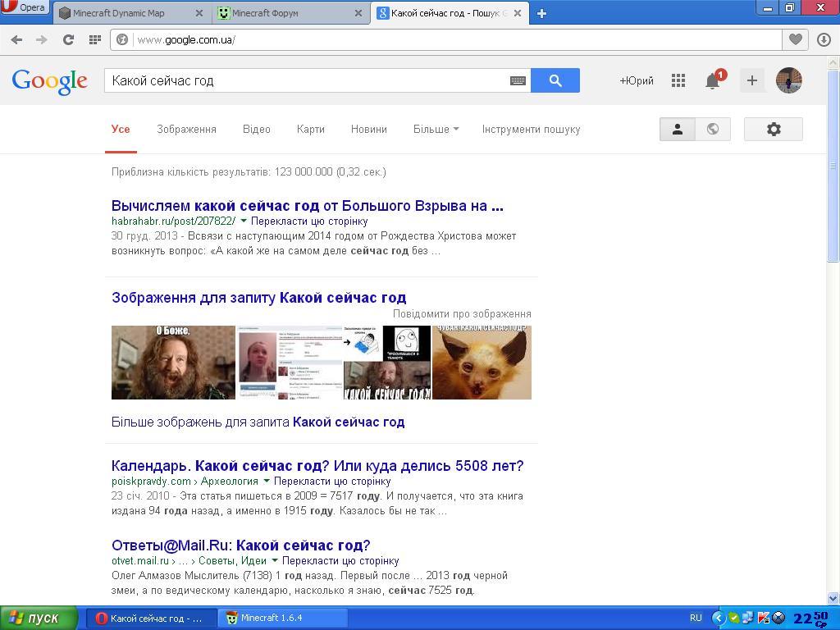Viewport: 840px width, 630px height.
Task: Click the Google+ share plus button
Action: [752, 81]
